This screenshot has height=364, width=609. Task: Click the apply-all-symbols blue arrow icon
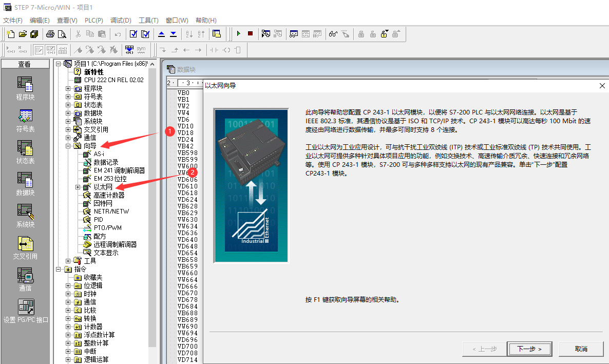129,50
